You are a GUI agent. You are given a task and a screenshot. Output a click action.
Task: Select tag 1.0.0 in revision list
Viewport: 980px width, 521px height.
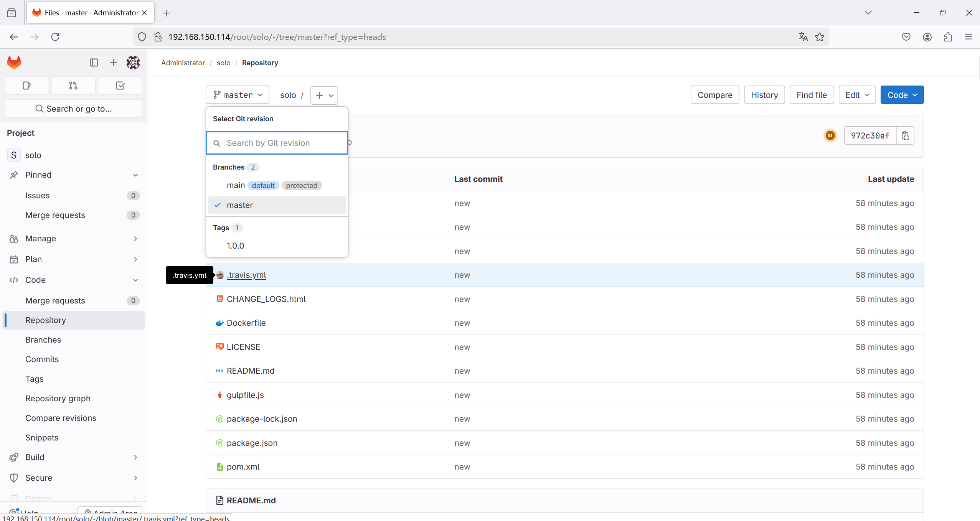click(x=277, y=246)
